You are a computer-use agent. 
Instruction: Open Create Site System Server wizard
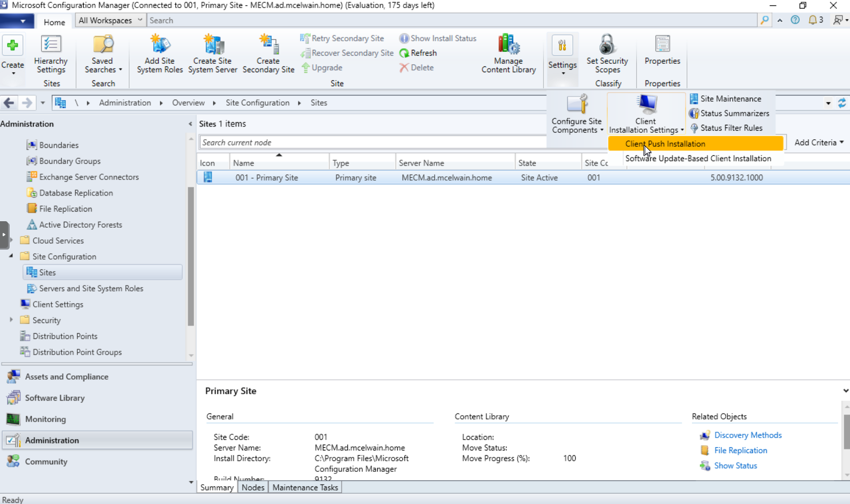pos(213,46)
